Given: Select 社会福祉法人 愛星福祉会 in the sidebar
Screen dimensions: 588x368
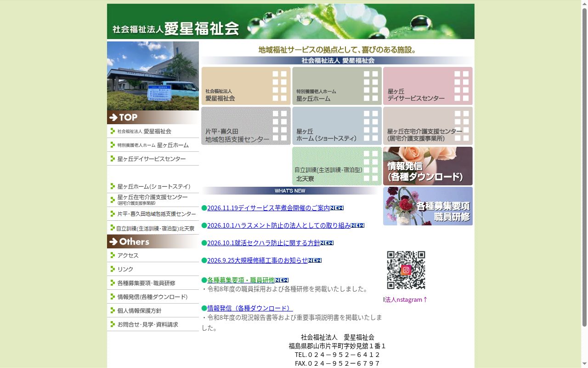Looking at the screenshot, I should [153, 131].
